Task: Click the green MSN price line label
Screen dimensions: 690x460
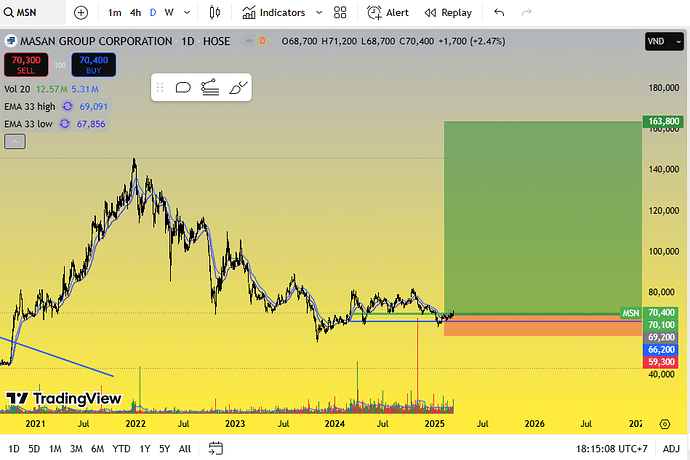Action: [x=631, y=313]
